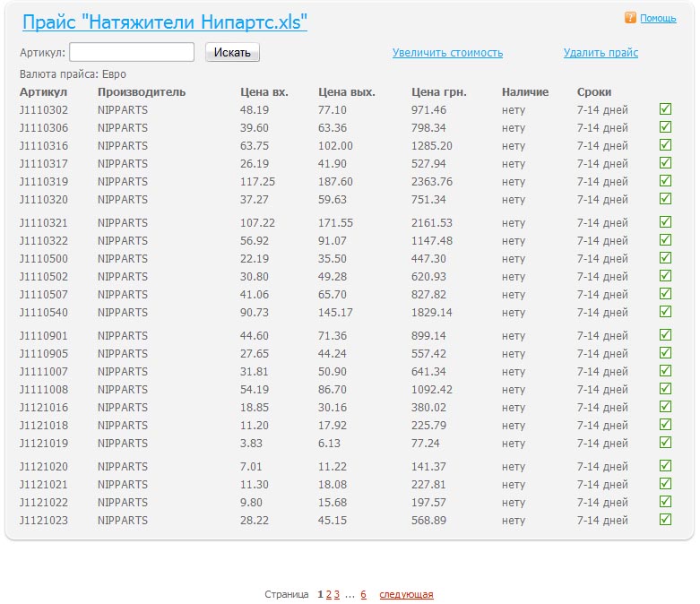Go to page 2 of results
The image size is (700, 604).
(329, 594)
